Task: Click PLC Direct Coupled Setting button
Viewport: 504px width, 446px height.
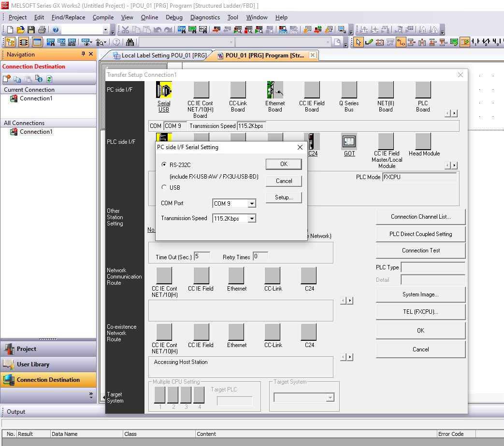Action: 420,234
